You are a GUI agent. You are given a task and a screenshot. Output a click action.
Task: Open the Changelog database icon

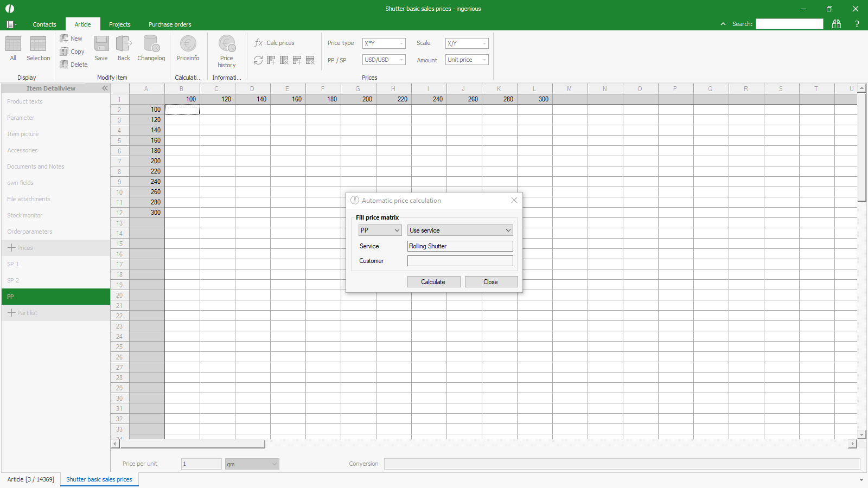click(x=151, y=44)
